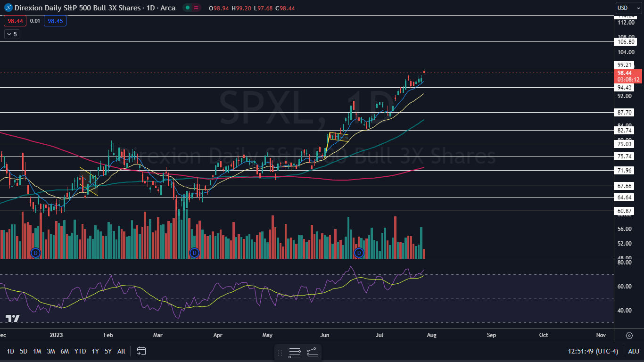
Task: Click the green market status dot
Action: pyautogui.click(x=188, y=8)
